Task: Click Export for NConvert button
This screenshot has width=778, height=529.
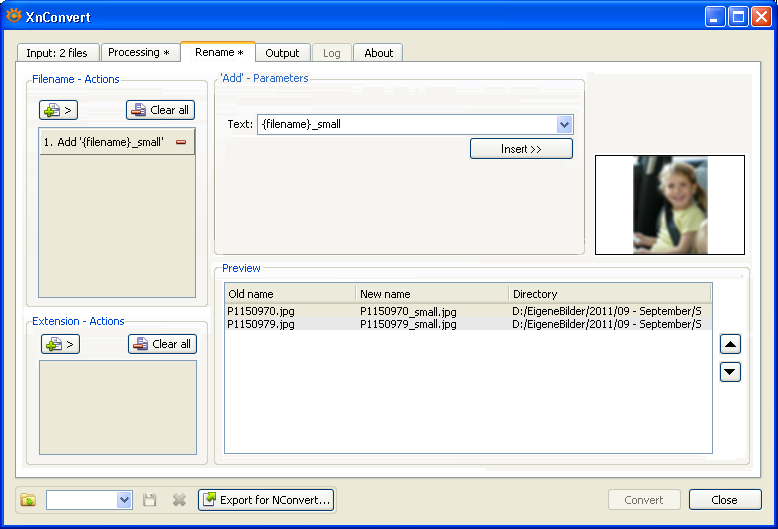Action: (x=266, y=500)
